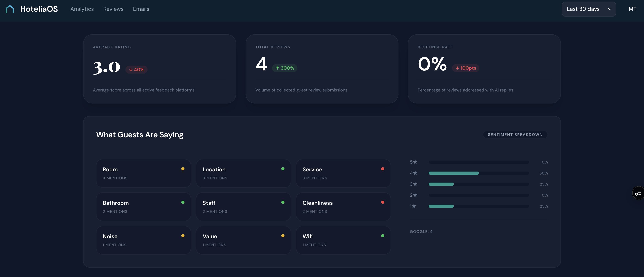Viewport: 644px width, 277px height.
Task: Click the 4-star rating icon row label
Action: 414,173
